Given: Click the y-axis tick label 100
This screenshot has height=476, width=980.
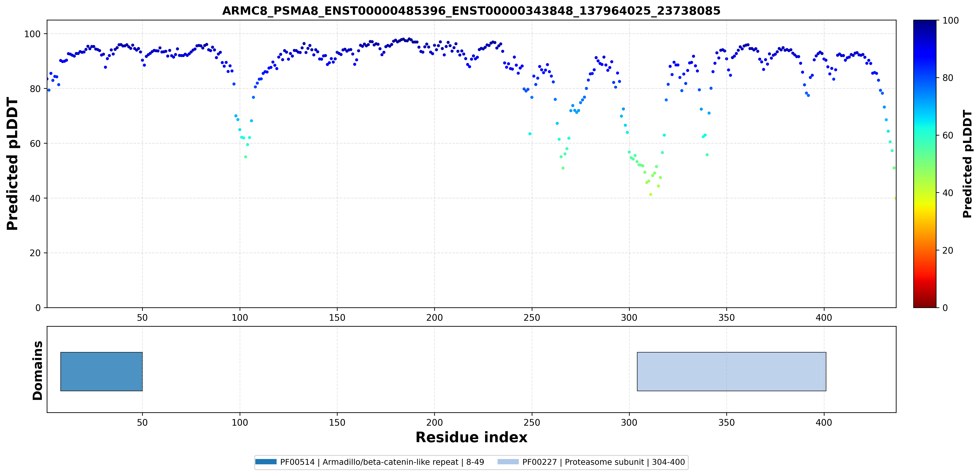Looking at the screenshot, I should point(32,34).
